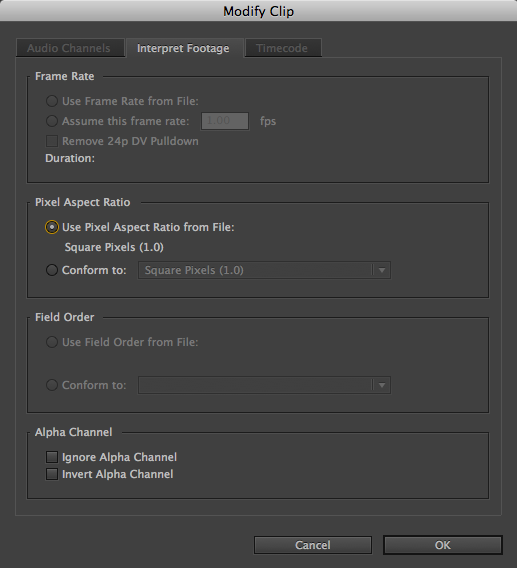Viewport: 517px width, 568px height.
Task: Choose Pixel Aspect Ratio Conform to radio
Action: (x=52, y=270)
